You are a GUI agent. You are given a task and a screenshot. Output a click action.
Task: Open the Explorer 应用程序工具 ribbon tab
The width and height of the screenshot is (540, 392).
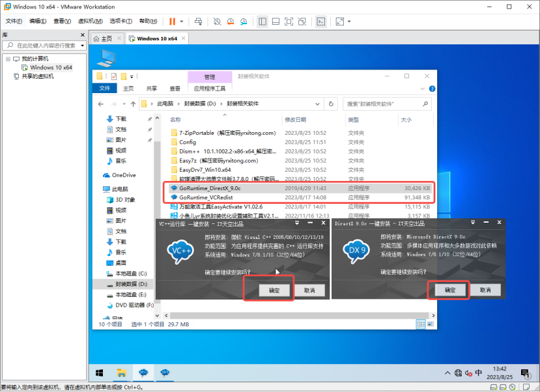[209, 89]
